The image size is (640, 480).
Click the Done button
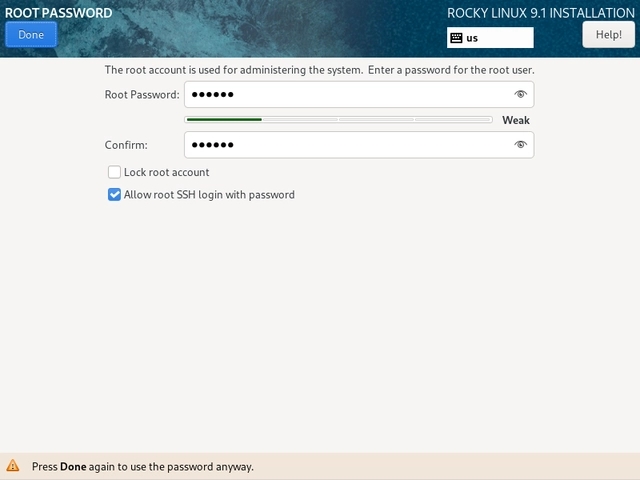(31, 35)
